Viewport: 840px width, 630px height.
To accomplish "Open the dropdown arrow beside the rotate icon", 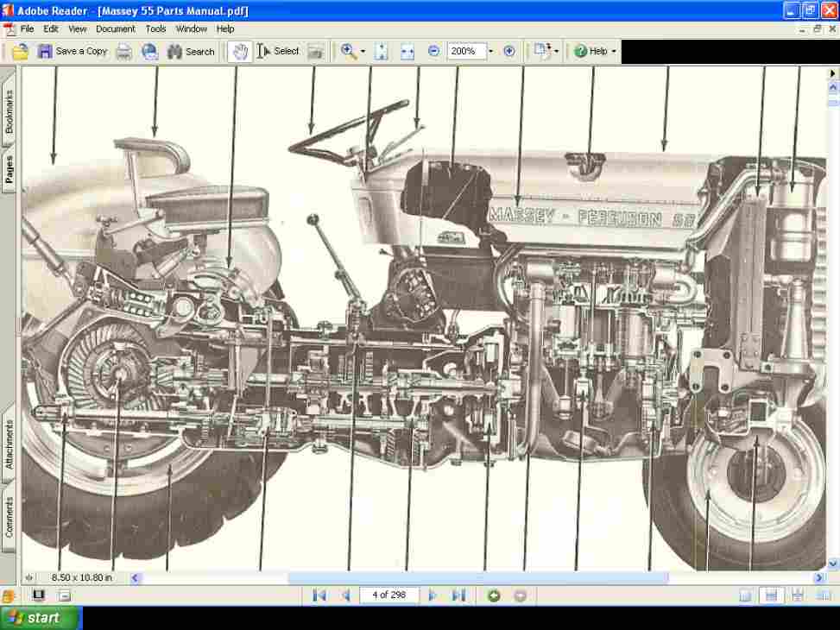I will [x=556, y=52].
